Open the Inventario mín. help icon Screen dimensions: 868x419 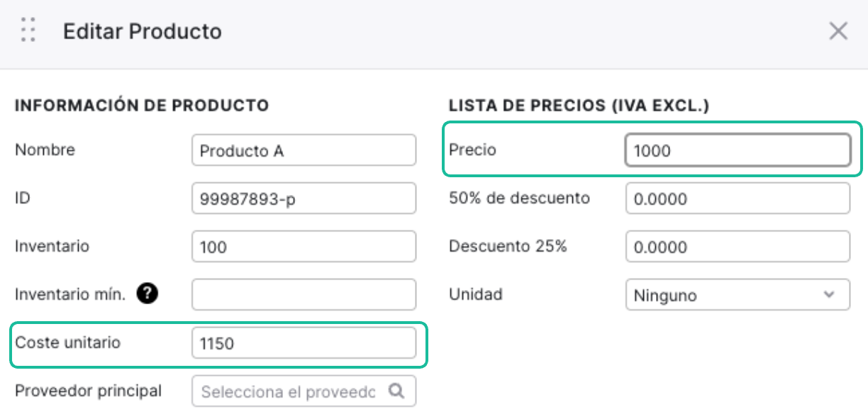pyautogui.click(x=147, y=294)
